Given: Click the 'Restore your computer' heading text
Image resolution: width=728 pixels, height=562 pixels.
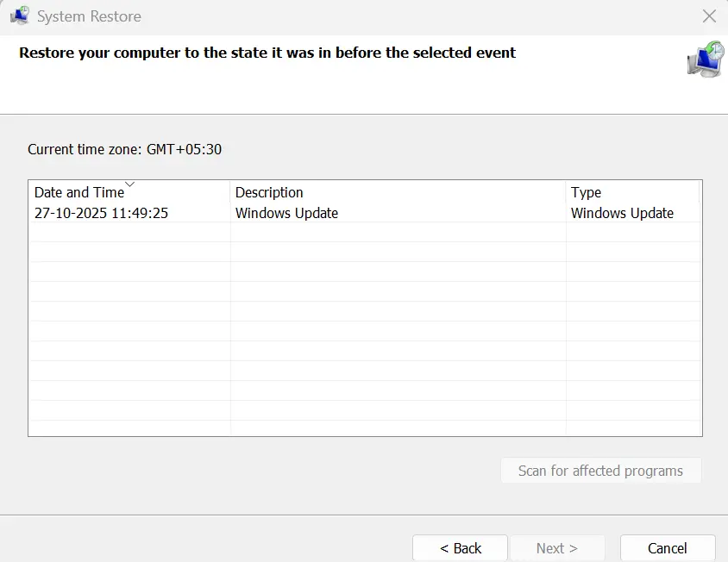Looking at the screenshot, I should [x=267, y=53].
